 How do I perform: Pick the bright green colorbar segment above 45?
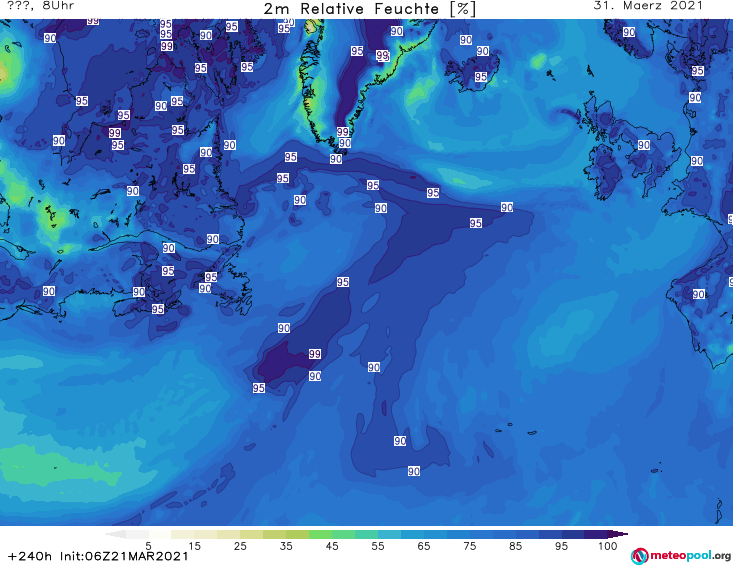coord(320,534)
